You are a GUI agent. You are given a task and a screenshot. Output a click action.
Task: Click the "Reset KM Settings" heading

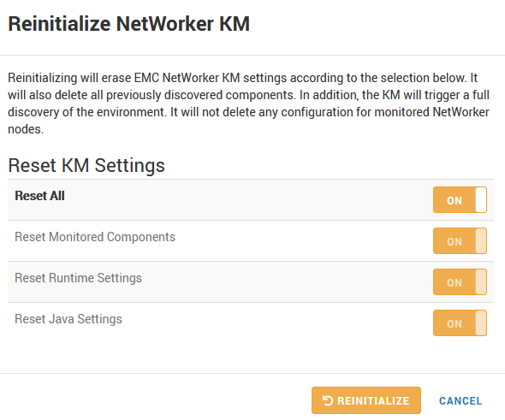(86, 165)
